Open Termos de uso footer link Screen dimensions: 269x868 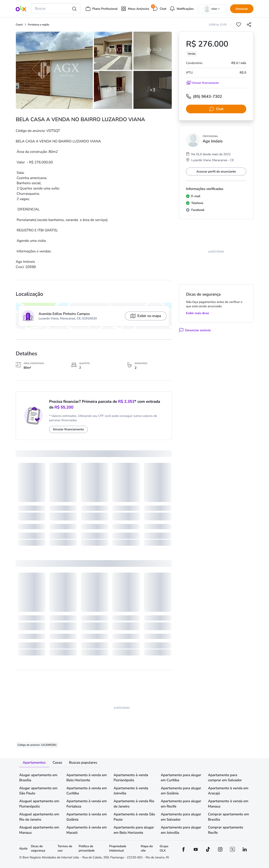[65, 848]
